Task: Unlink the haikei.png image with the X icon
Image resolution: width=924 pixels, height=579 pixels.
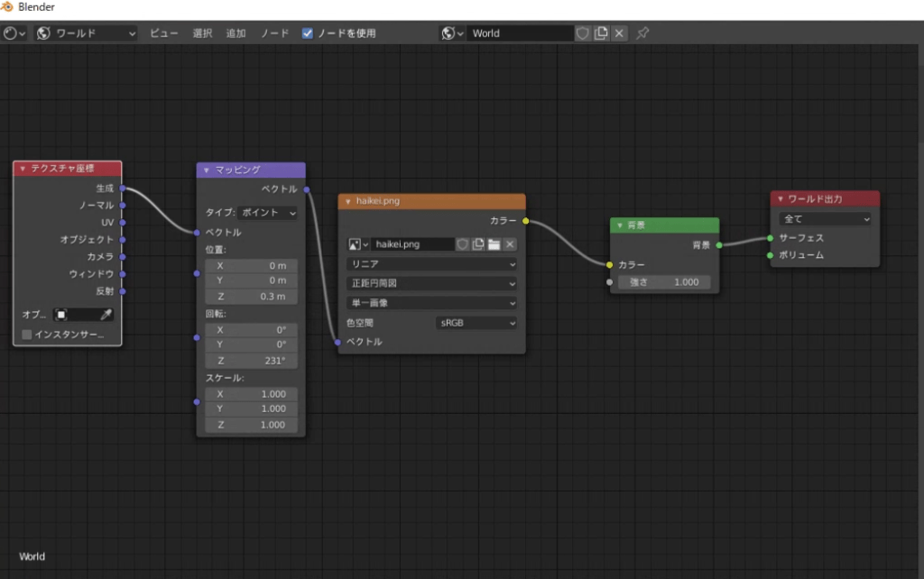Action: click(x=510, y=244)
